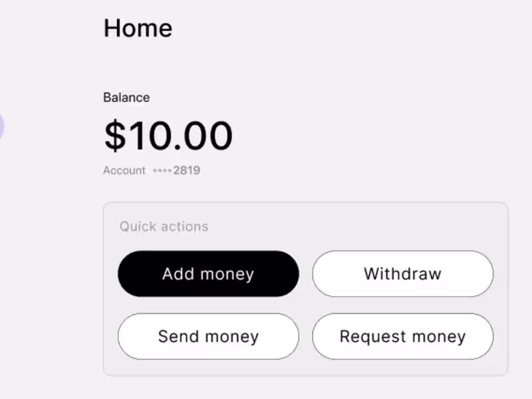
Task: Click the word Account below balance
Action: coord(124,170)
